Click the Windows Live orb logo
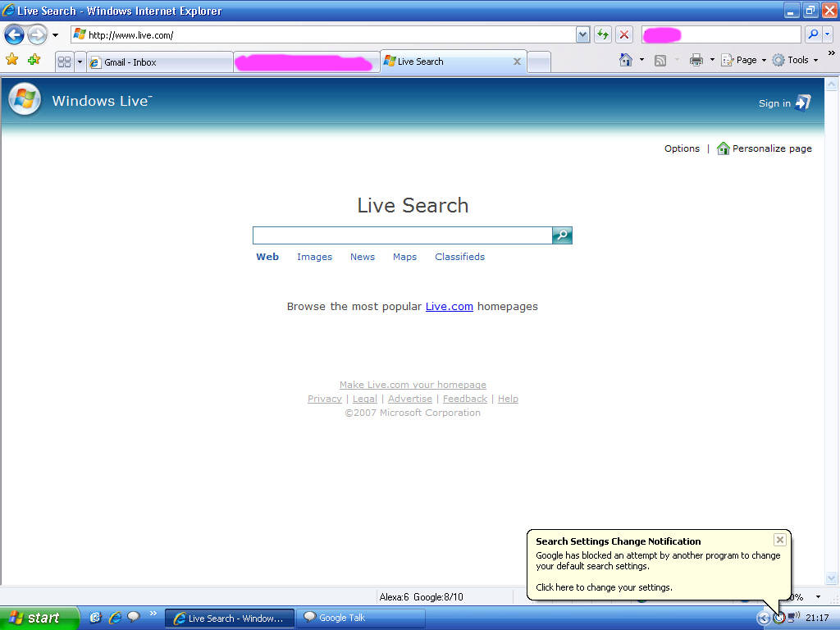The width and height of the screenshot is (840, 630). pos(25,99)
